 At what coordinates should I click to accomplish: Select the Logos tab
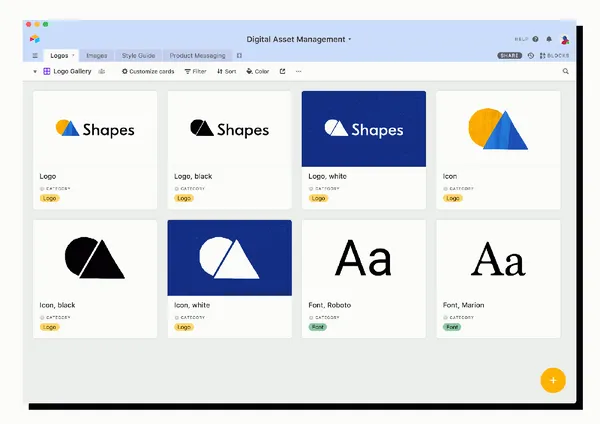pyautogui.click(x=59, y=55)
